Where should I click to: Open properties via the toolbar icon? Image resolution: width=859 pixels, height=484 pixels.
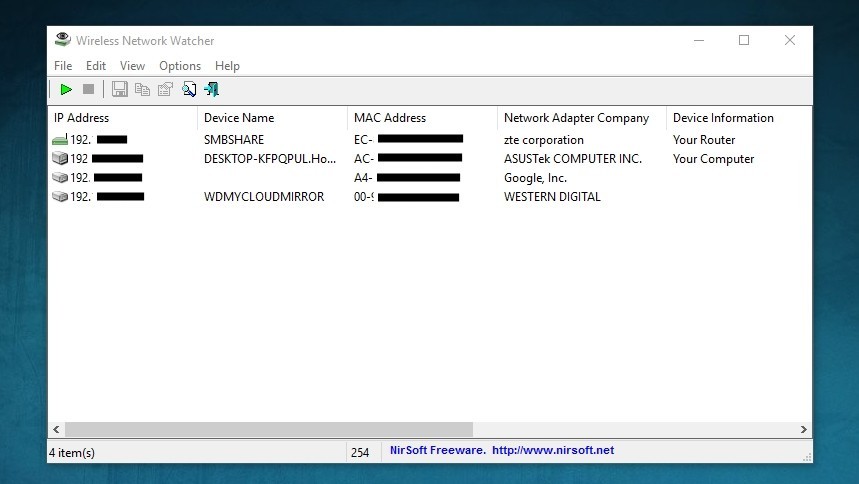tap(165, 90)
